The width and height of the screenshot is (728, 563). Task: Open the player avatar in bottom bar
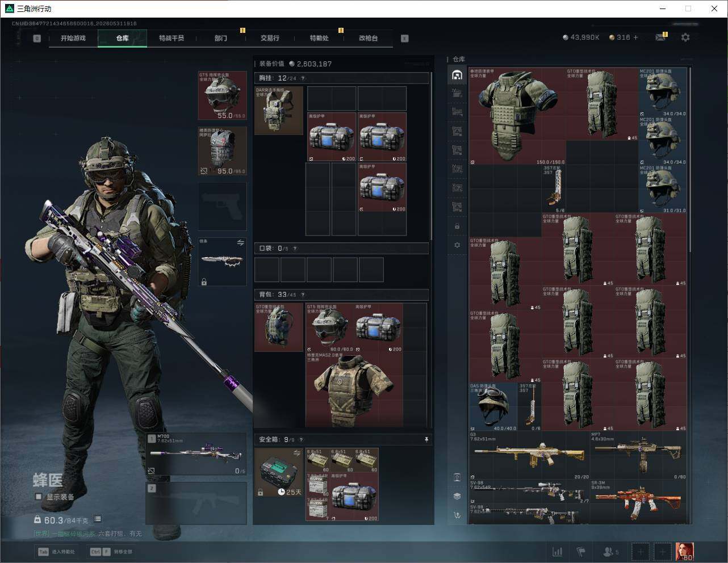684,551
